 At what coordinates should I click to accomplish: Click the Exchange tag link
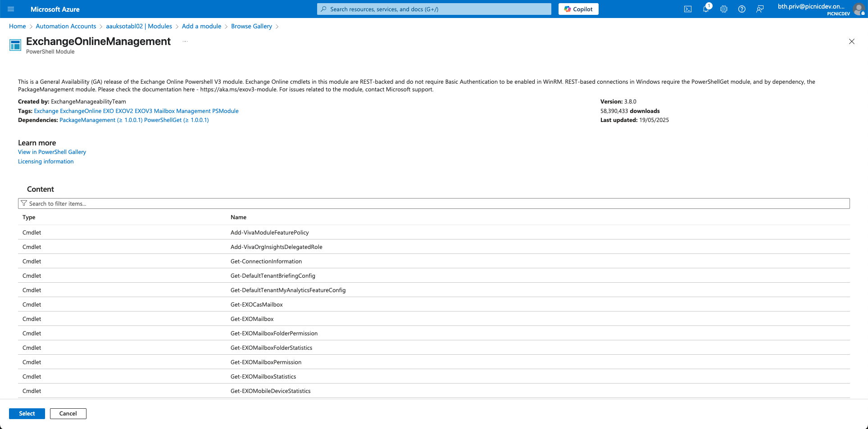(x=46, y=111)
